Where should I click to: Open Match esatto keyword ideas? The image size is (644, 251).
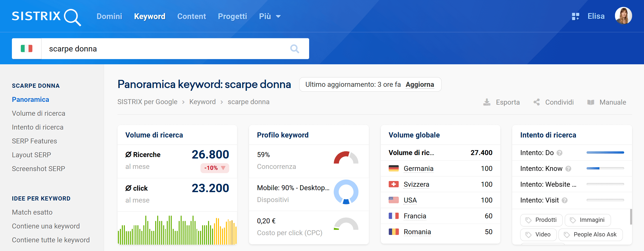32,212
